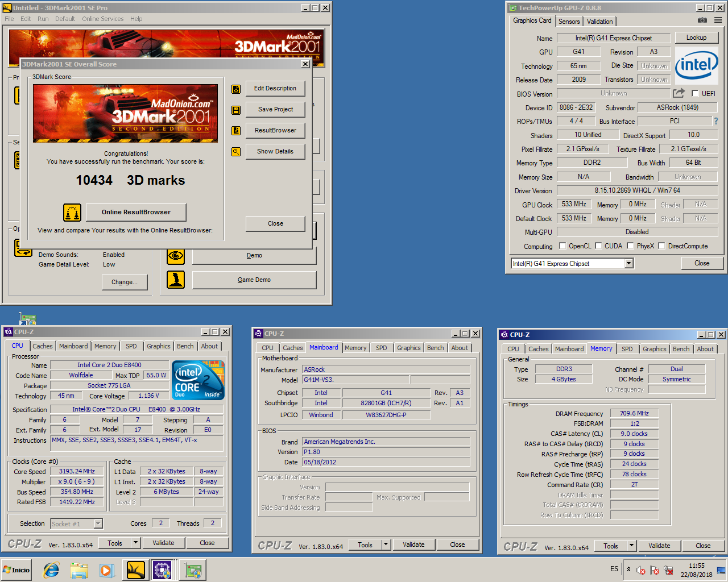
Task: Click the volume icon in the system tray
Action: click(641, 570)
